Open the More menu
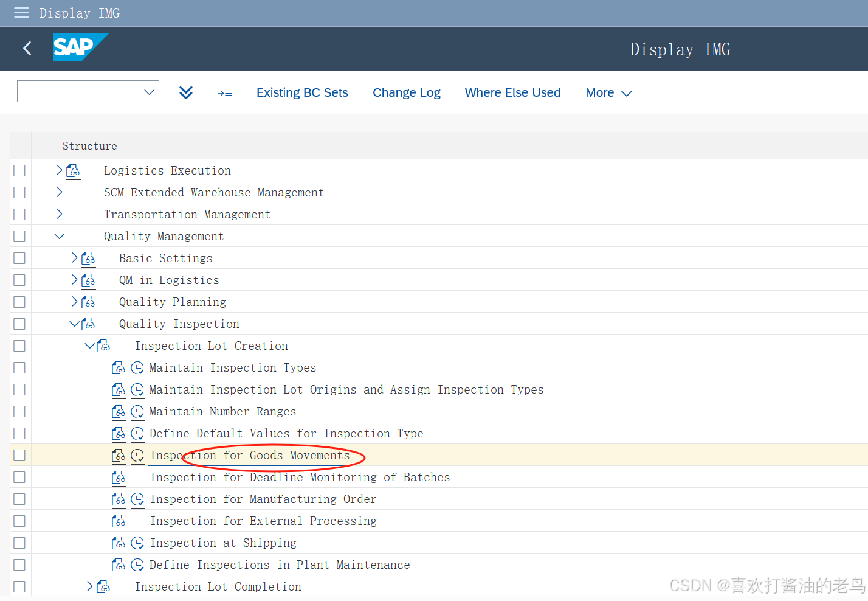Screen dimensions: 868x601 (x=609, y=93)
